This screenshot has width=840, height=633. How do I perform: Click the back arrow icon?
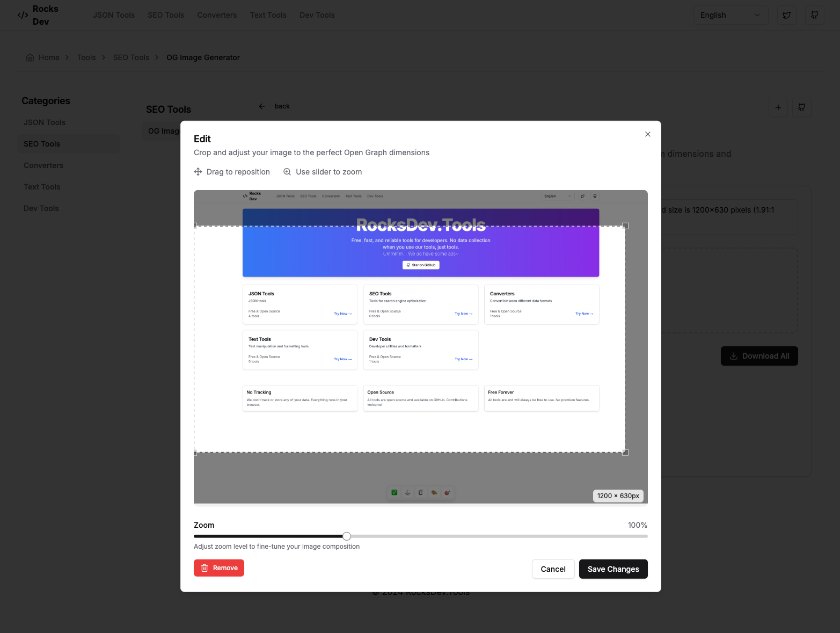(x=262, y=106)
